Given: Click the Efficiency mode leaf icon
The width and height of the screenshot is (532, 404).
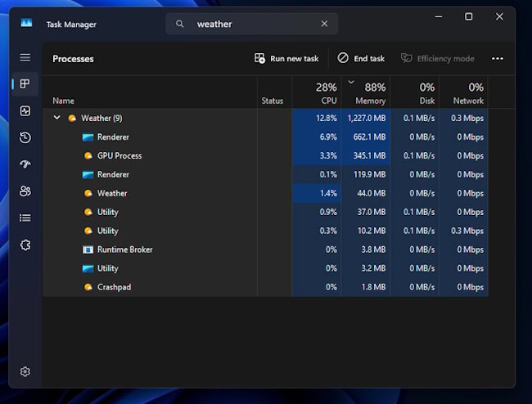Looking at the screenshot, I should [x=406, y=58].
